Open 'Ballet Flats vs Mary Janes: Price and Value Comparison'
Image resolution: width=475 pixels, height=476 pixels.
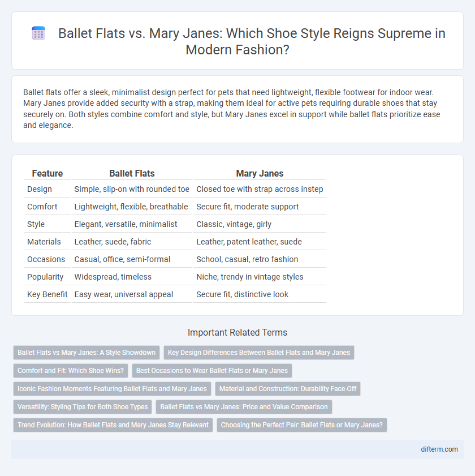click(x=244, y=407)
